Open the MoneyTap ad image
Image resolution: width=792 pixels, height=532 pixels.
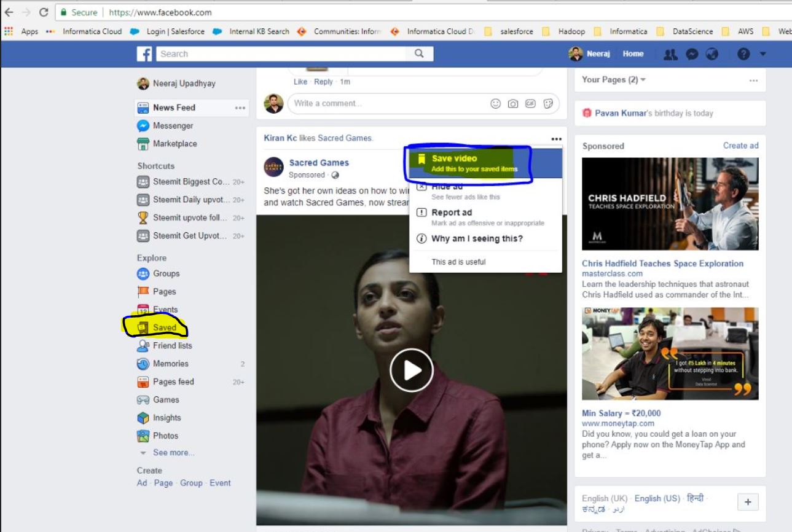tap(670, 354)
